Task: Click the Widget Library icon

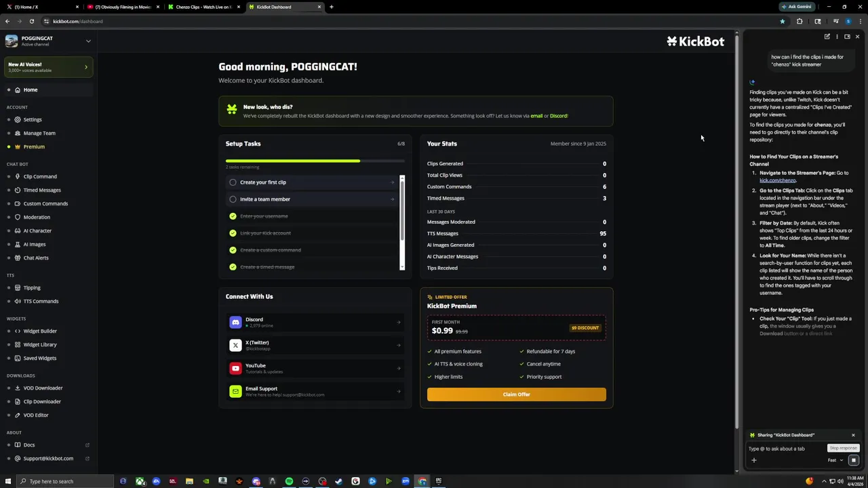Action: (x=18, y=344)
